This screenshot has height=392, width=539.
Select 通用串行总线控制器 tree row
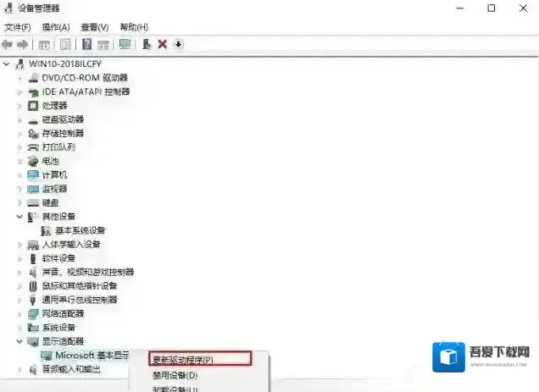point(80,300)
